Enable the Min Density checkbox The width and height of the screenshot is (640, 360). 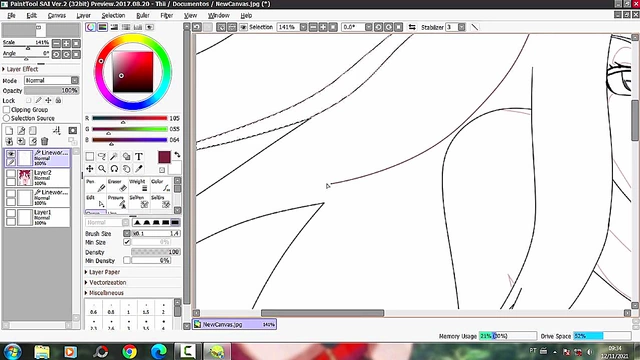tap(127, 260)
